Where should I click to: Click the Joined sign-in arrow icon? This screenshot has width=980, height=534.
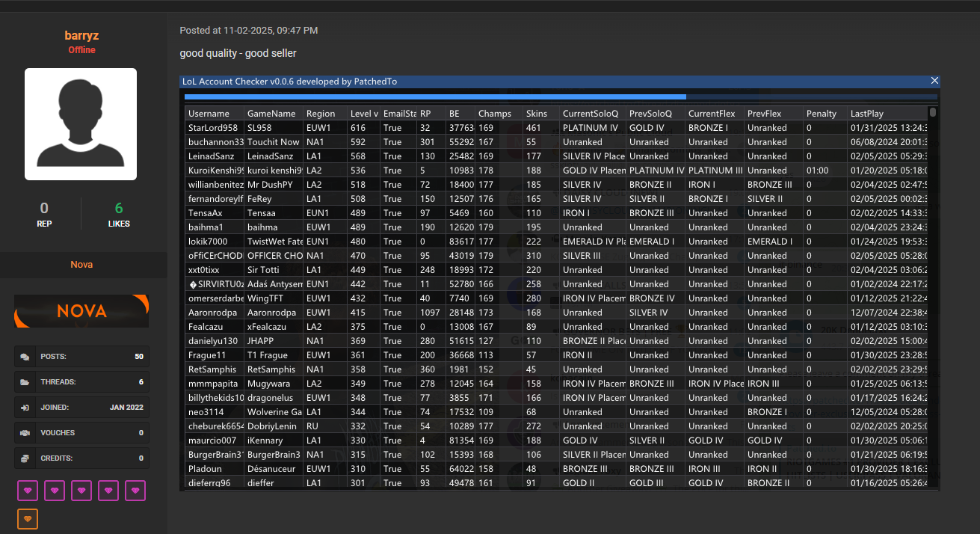25,408
